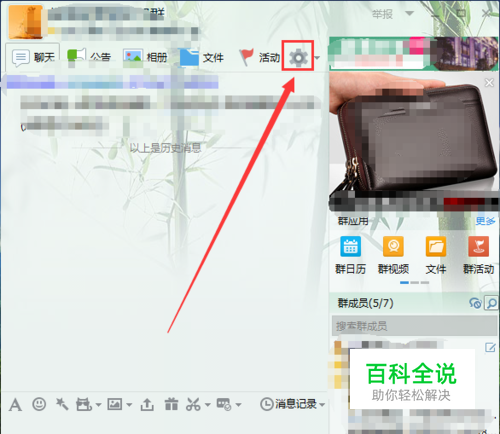Viewport: 500px width, 434px height.
Task: Click the edit pencil icon in member list
Action: click(490, 348)
